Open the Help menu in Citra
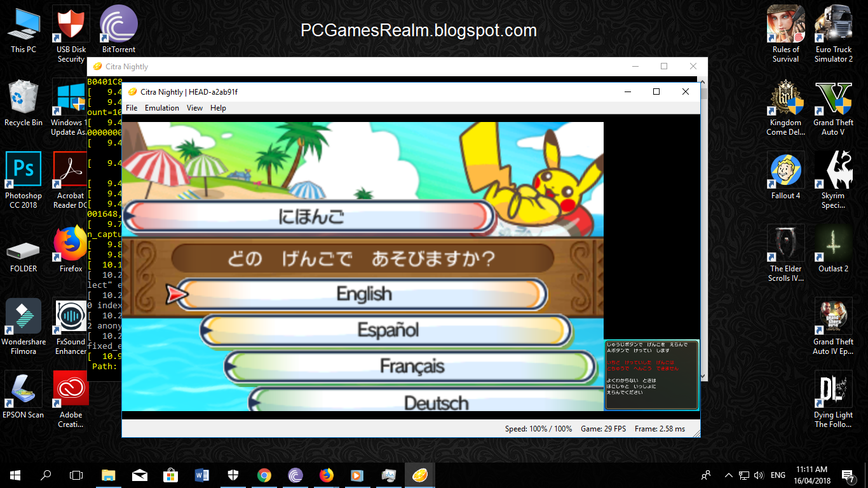868x488 pixels. [x=218, y=108]
